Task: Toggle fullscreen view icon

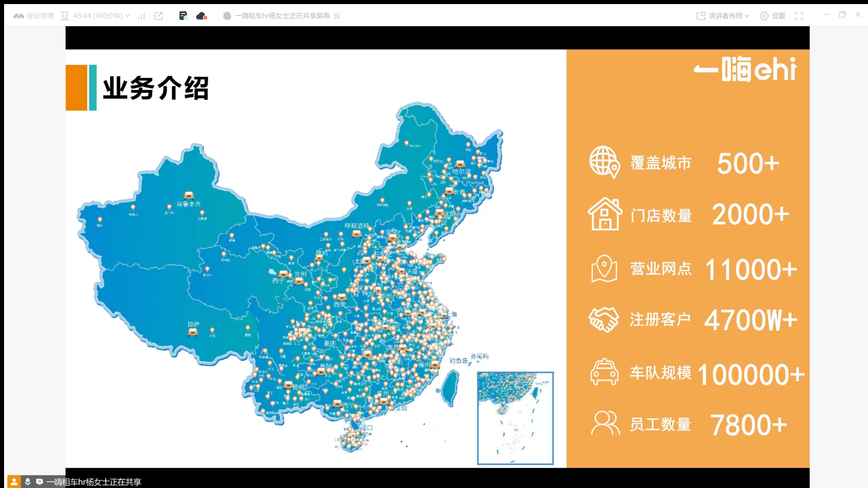Action: click(799, 16)
